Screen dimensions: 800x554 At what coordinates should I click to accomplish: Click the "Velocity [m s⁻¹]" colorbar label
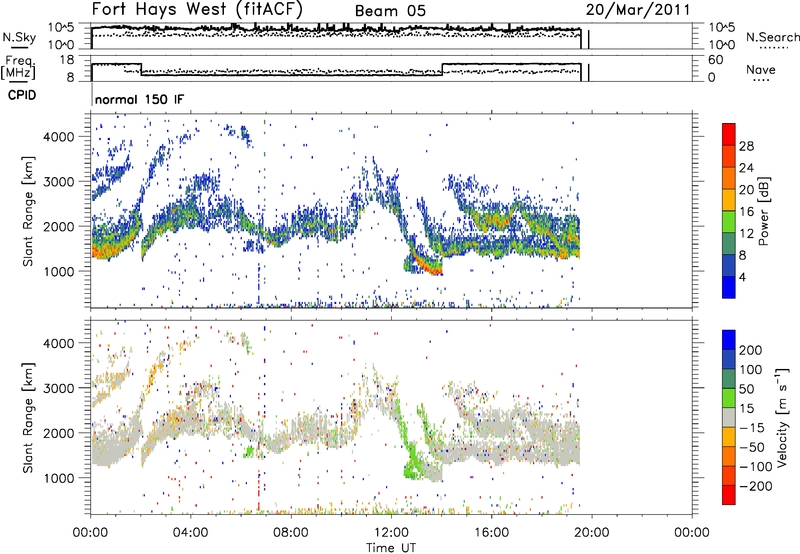pos(782,417)
